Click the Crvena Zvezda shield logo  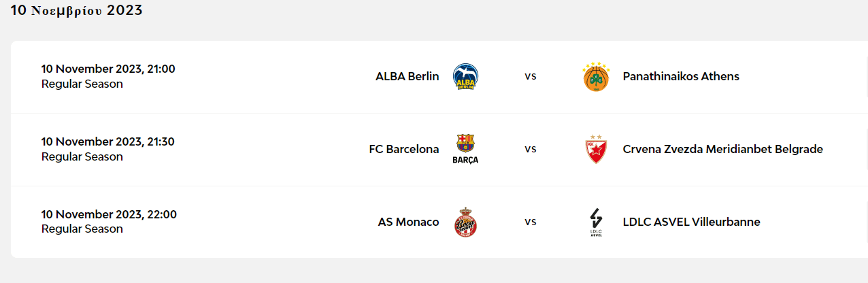(596, 149)
